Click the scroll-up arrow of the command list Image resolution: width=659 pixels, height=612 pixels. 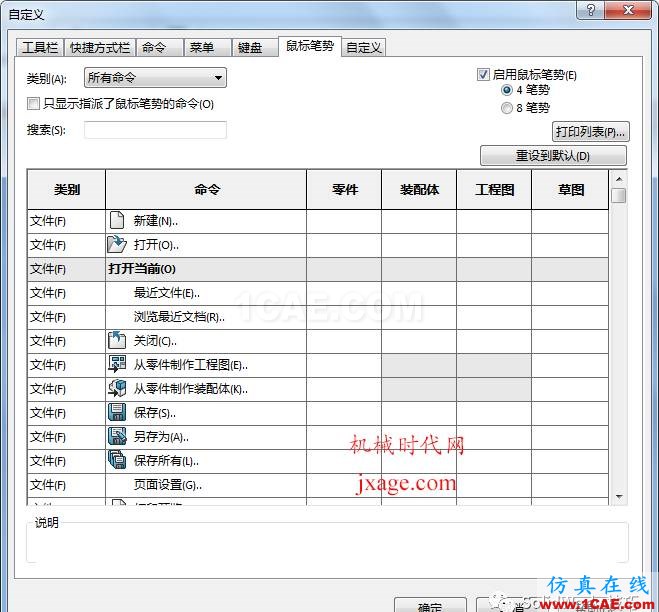[619, 179]
